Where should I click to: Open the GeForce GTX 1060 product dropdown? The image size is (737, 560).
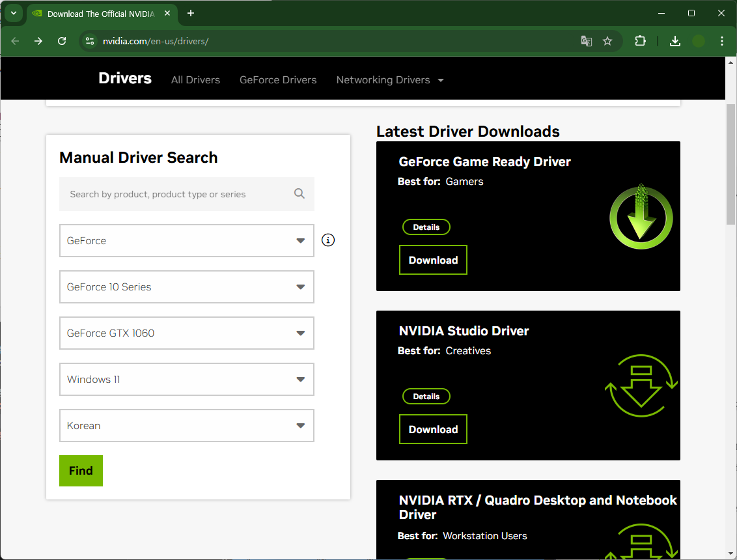tap(187, 333)
